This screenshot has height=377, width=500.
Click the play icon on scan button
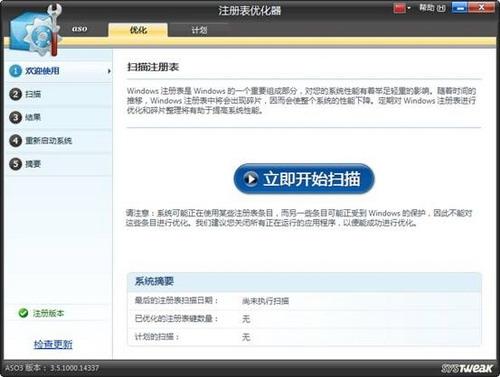[251, 179]
